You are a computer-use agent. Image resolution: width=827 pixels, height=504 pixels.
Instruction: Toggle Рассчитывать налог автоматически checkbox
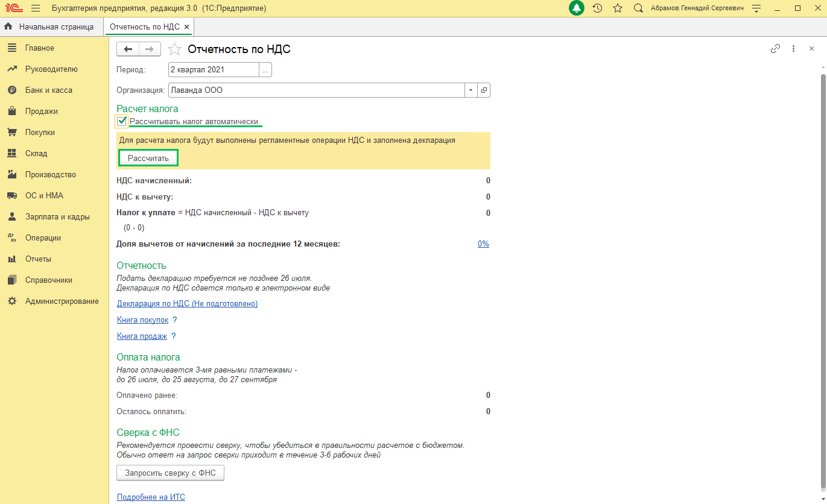(122, 122)
